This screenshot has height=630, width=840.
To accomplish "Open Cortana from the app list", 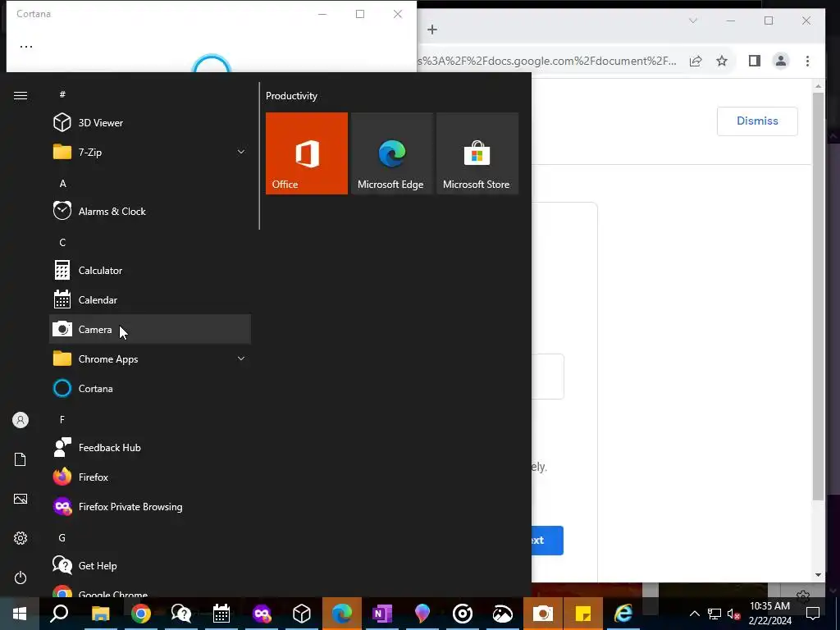I will (x=150, y=388).
